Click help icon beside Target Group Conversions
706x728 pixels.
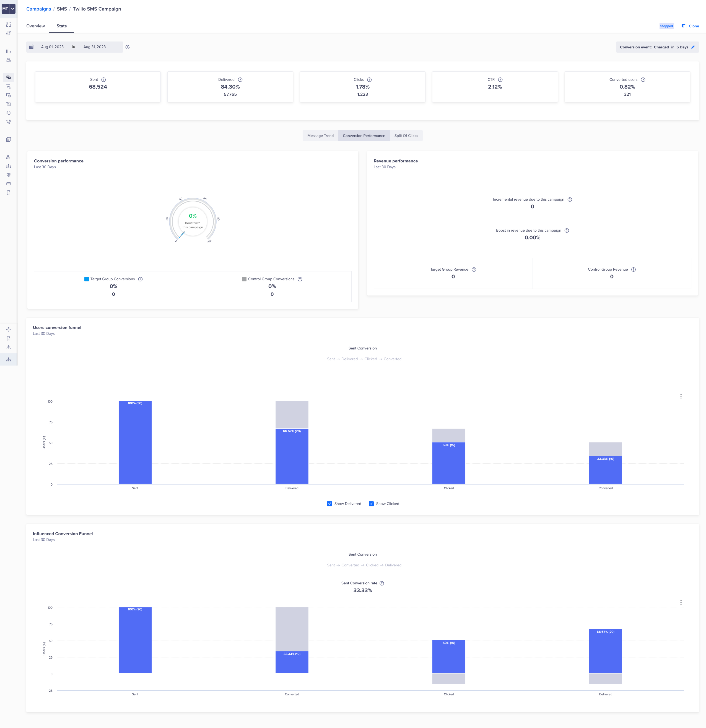(x=140, y=279)
